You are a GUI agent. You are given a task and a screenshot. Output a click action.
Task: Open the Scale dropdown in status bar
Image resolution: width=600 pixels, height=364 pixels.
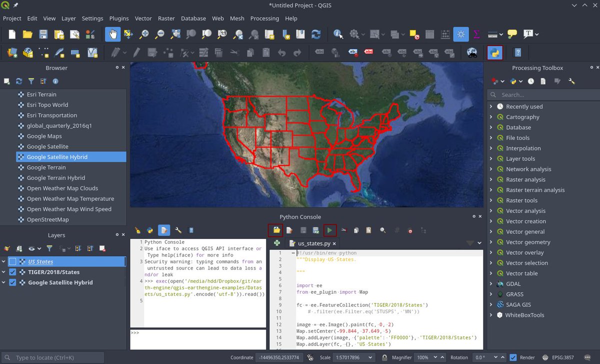click(x=370, y=357)
